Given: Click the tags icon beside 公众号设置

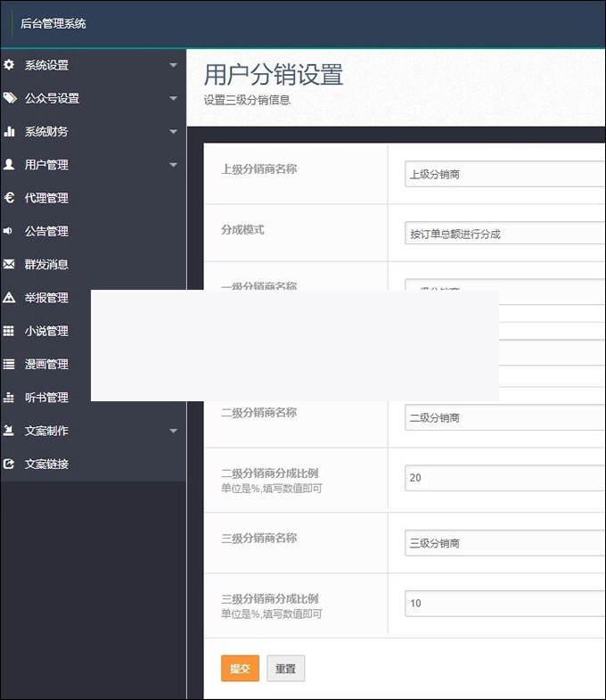Looking at the screenshot, I should (x=9, y=98).
